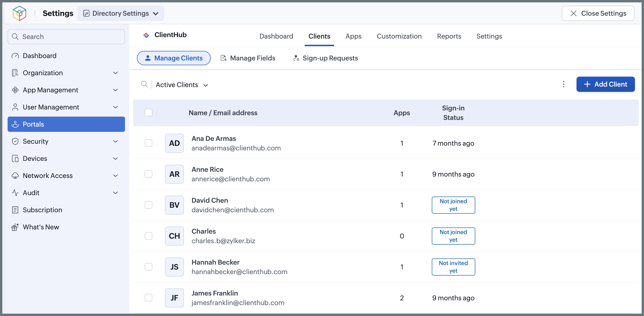Select the Manage Clients pill button

coord(174,58)
